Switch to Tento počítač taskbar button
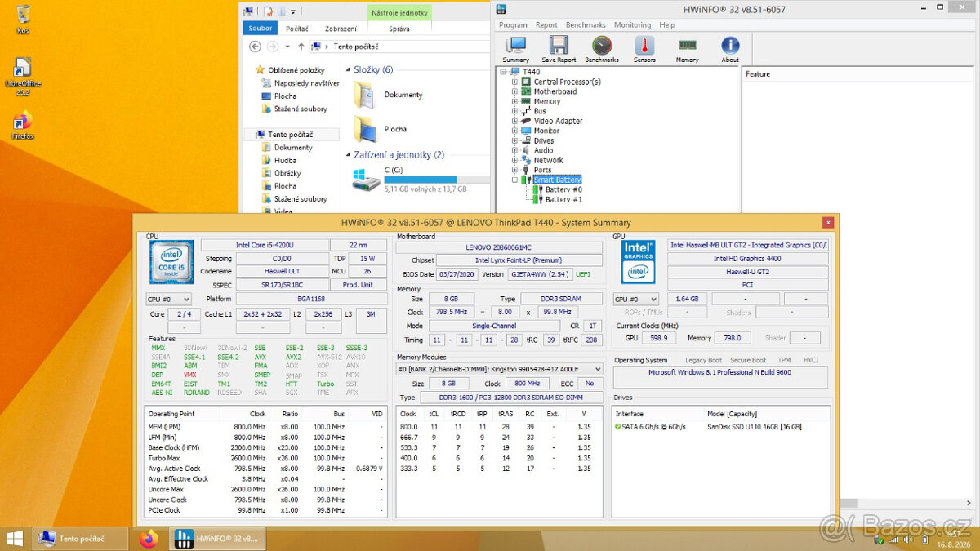The height and width of the screenshot is (551, 980). pos(80,539)
